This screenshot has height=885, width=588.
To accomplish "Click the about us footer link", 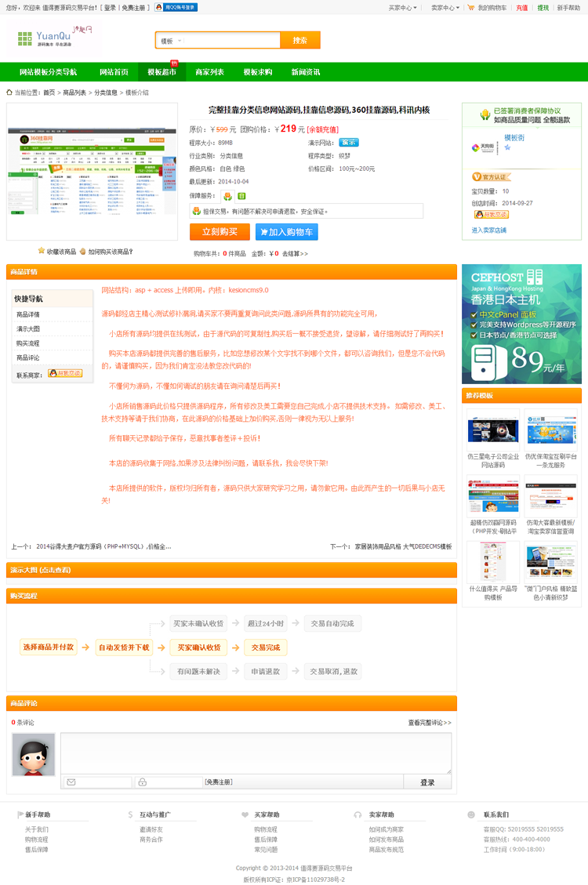I will [x=37, y=829].
